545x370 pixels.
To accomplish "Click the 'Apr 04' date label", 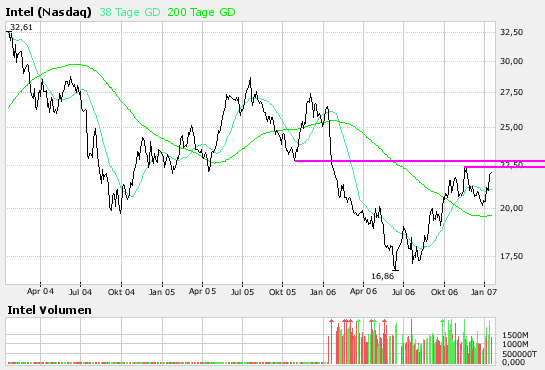I will 40,291.
